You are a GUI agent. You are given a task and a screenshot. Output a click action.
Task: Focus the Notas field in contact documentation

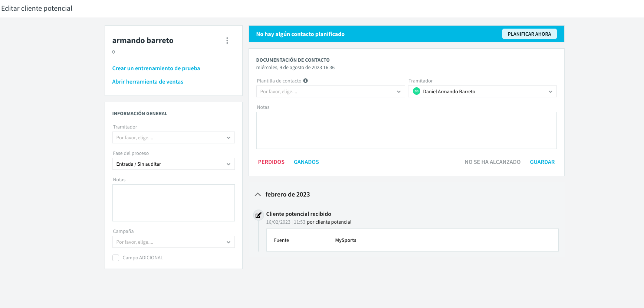coord(407,130)
